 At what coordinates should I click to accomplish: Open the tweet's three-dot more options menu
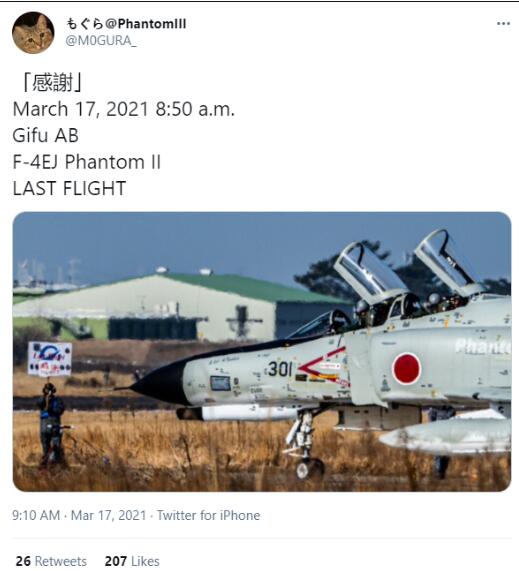[x=503, y=24]
